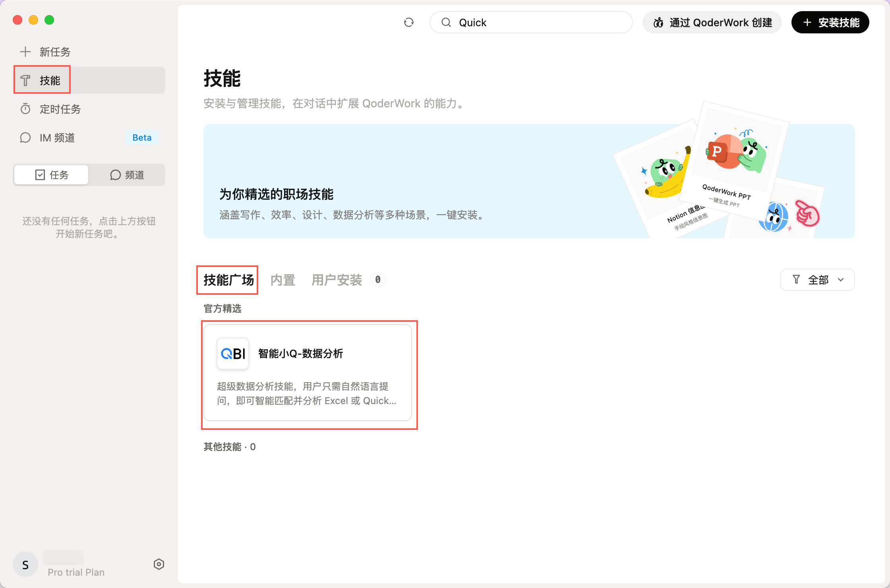Click the skill description starting with 超级数据分析技能
This screenshot has height=588, width=890.
click(x=307, y=393)
